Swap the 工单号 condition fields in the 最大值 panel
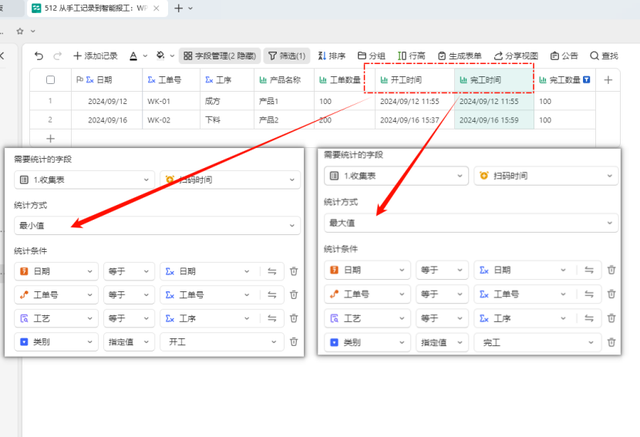This screenshot has height=437, width=640. tap(589, 294)
